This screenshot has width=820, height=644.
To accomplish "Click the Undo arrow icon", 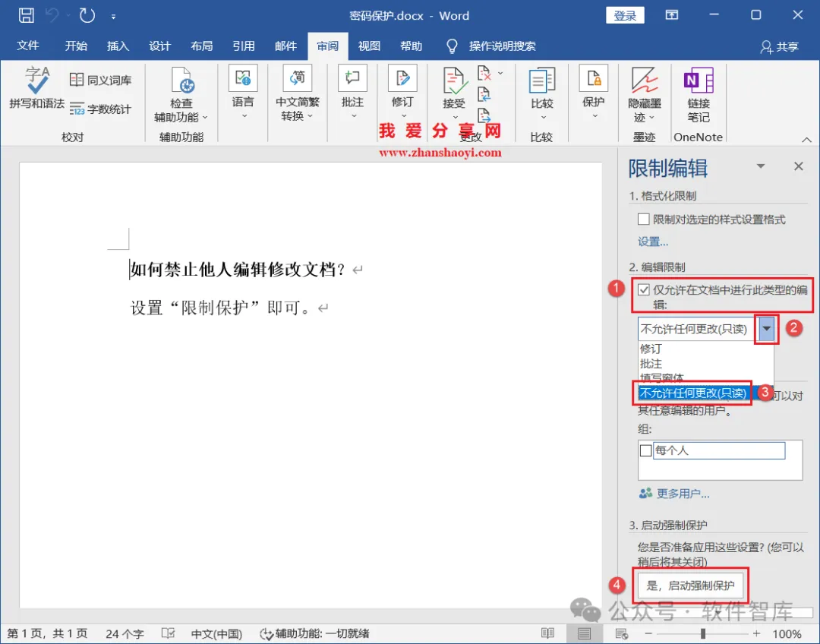I will (53, 15).
